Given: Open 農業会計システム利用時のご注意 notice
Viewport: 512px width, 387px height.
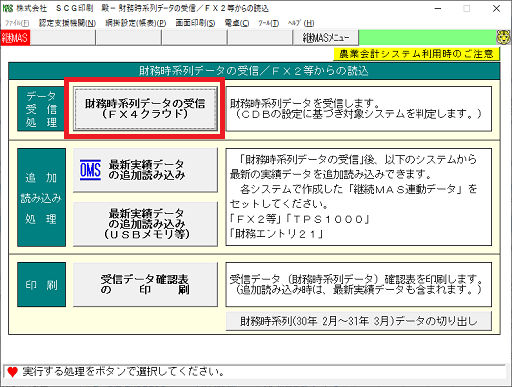Looking at the screenshot, I should tap(416, 54).
